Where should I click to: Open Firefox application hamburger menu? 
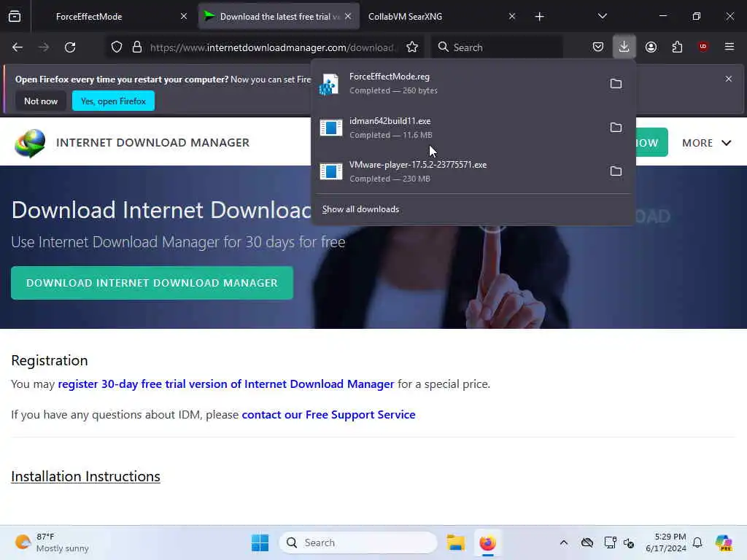point(729,47)
